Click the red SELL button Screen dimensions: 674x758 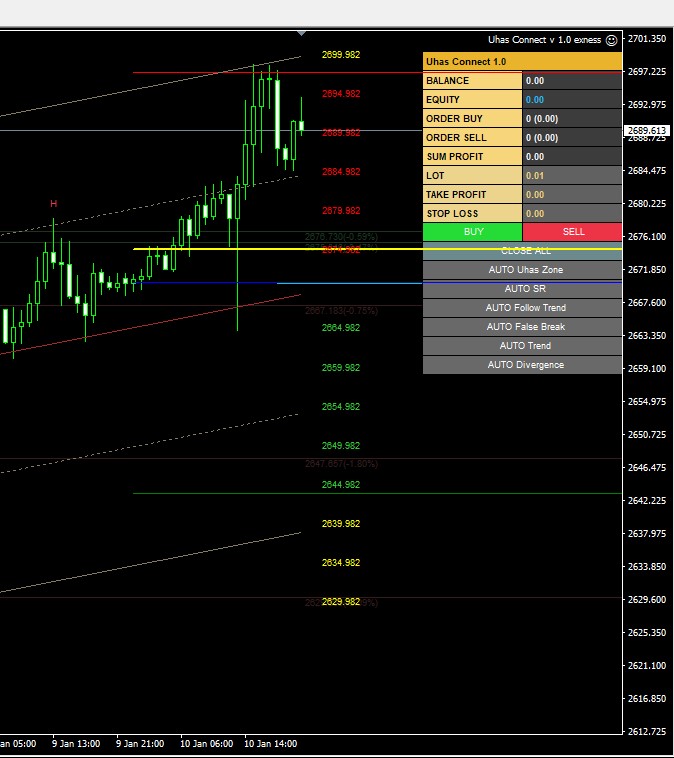click(x=572, y=232)
